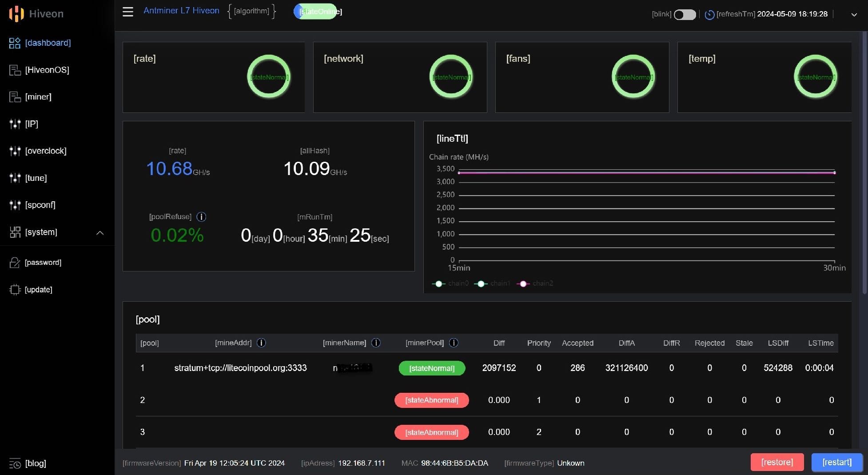The height and width of the screenshot is (475, 868).
Task: Click info icon next to minerPool
Action: pos(454,343)
